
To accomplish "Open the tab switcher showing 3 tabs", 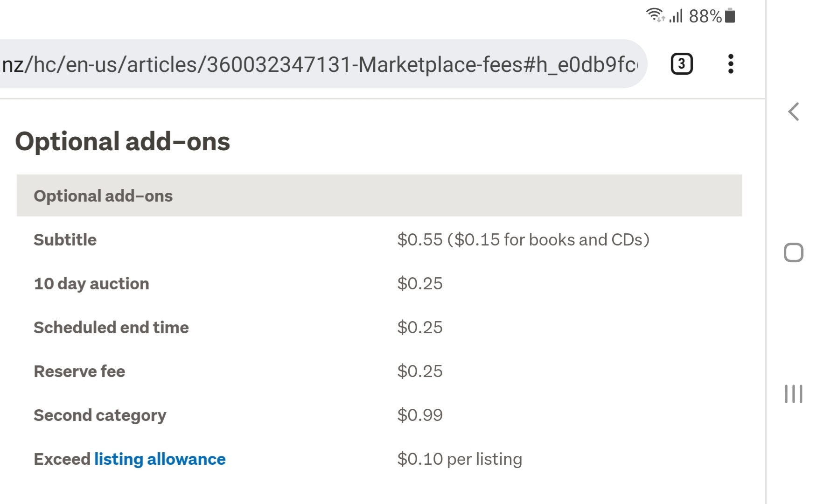I will [x=681, y=64].
